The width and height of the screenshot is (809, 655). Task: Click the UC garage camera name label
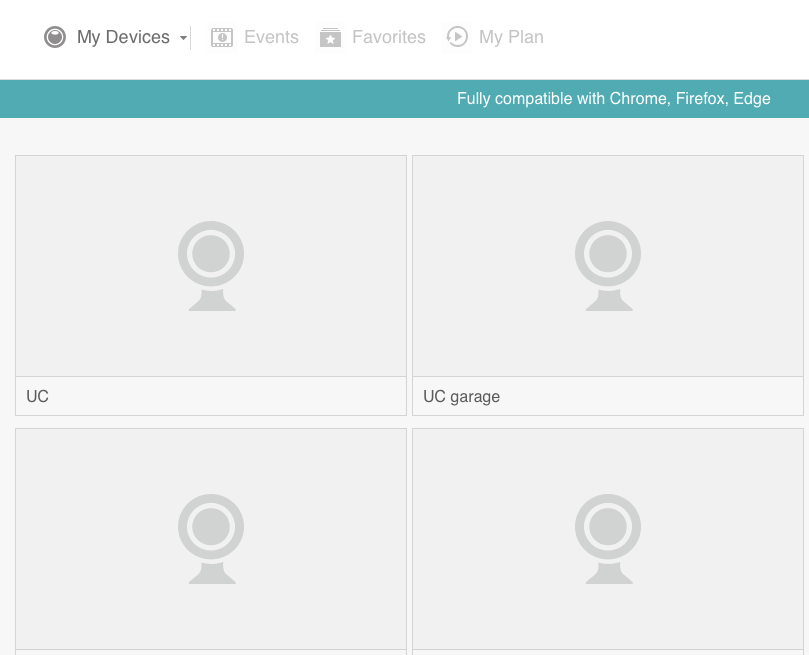click(461, 396)
